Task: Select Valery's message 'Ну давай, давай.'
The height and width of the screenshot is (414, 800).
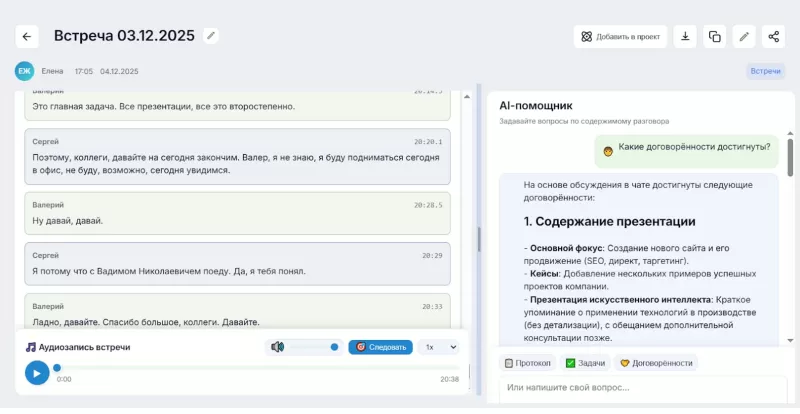Action: point(237,213)
